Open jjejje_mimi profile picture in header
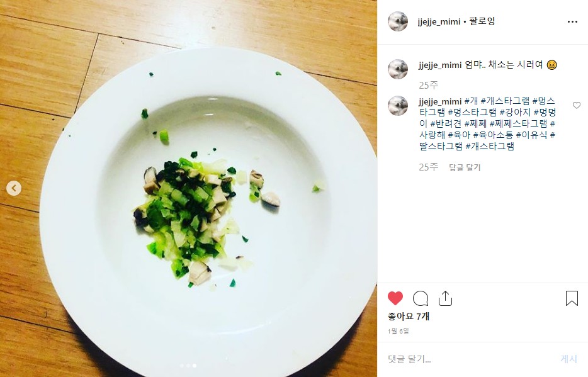 click(x=397, y=21)
